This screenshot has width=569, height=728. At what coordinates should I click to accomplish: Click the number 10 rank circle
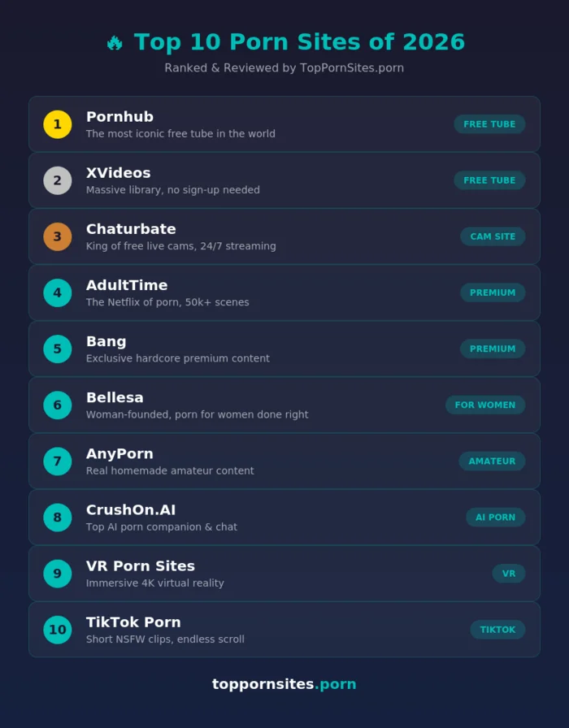58,630
